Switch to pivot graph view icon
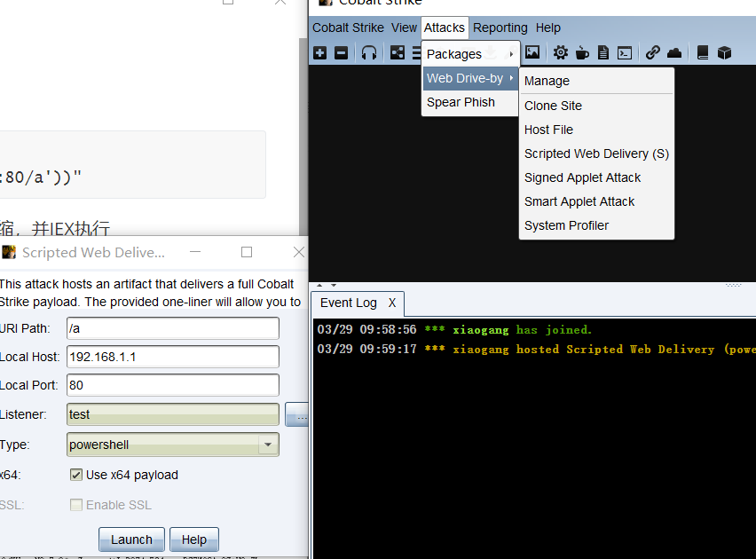The width and height of the screenshot is (756, 559). [x=398, y=52]
